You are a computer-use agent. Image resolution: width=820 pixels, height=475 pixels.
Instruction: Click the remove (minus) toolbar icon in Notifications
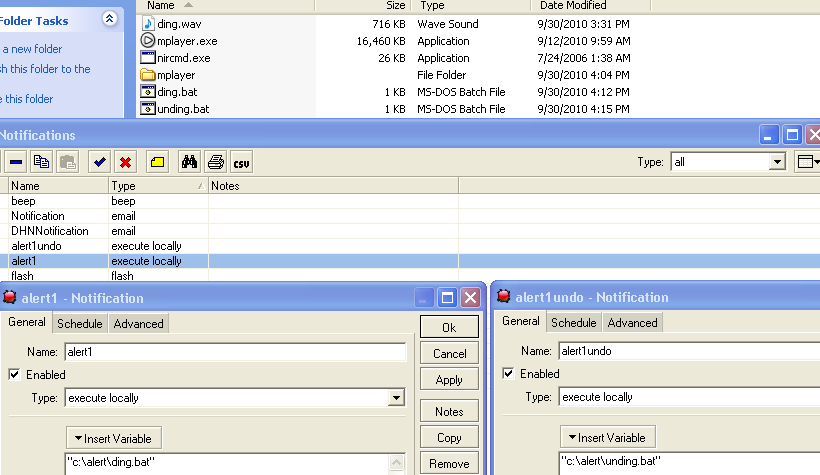[x=16, y=162]
